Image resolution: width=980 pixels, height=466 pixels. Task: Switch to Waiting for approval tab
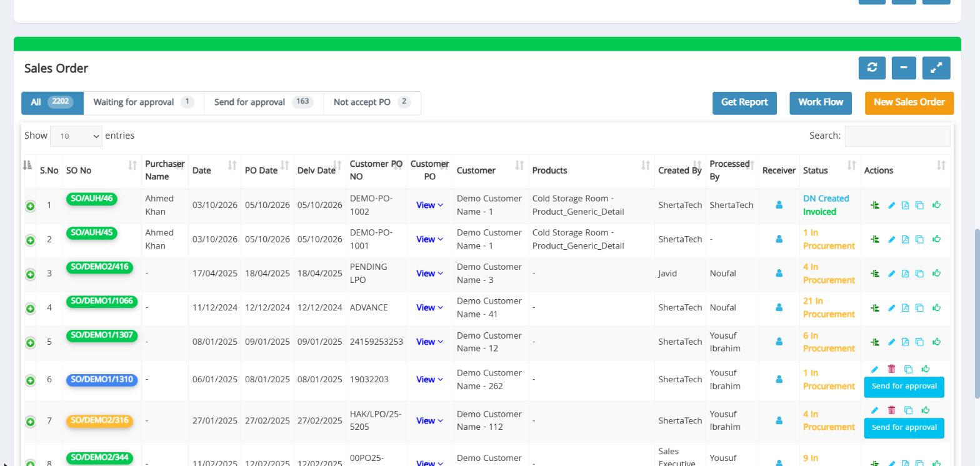[x=144, y=103]
